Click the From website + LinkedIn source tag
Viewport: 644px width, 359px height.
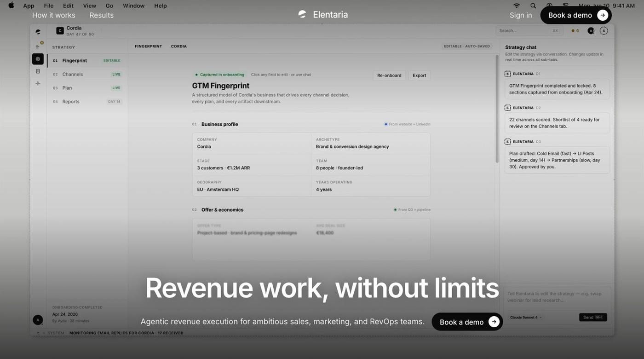[x=408, y=124]
